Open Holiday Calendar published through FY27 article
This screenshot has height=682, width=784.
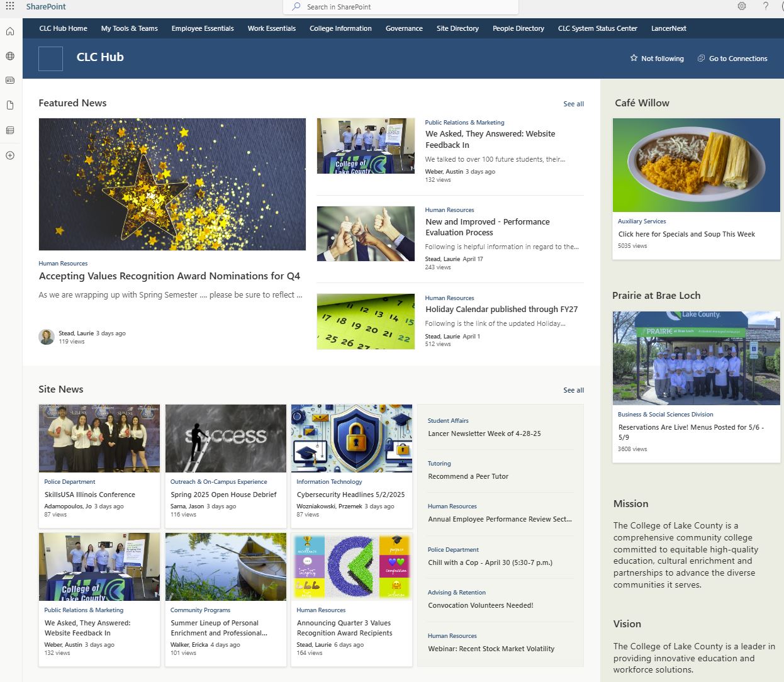pyautogui.click(x=501, y=309)
